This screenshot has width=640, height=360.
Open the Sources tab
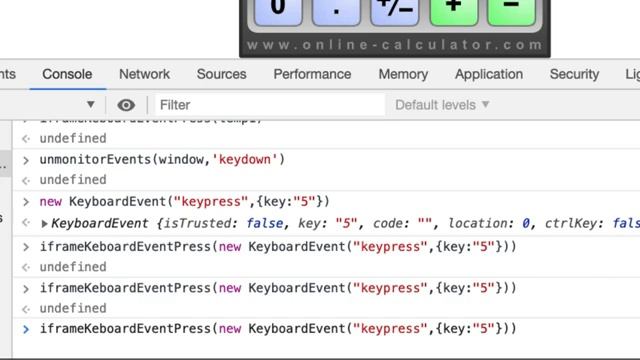point(222,74)
